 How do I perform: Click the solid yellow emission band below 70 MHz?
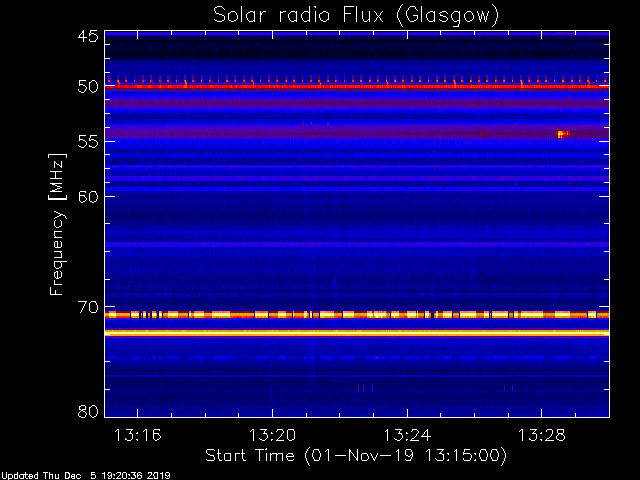tap(357, 333)
